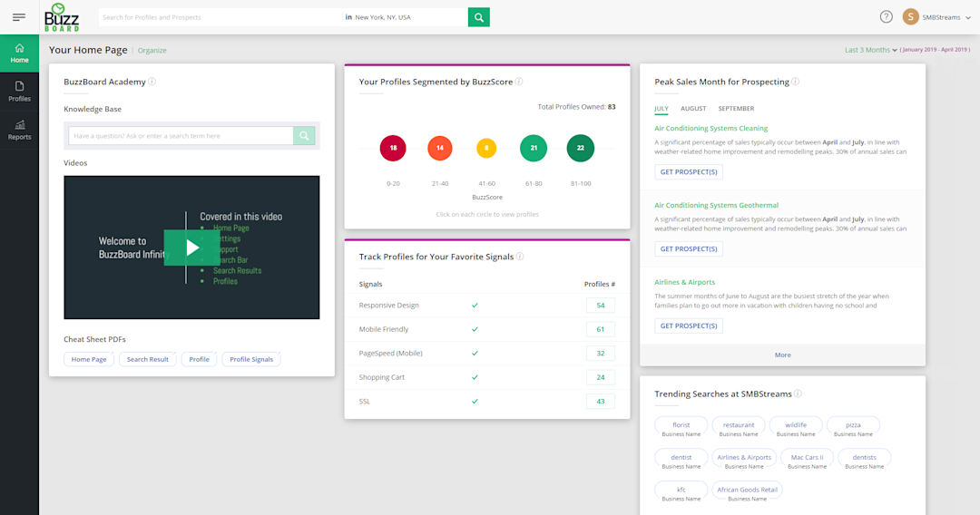Expand More peak sales entries
Screen dimensions: 980x515
point(782,355)
